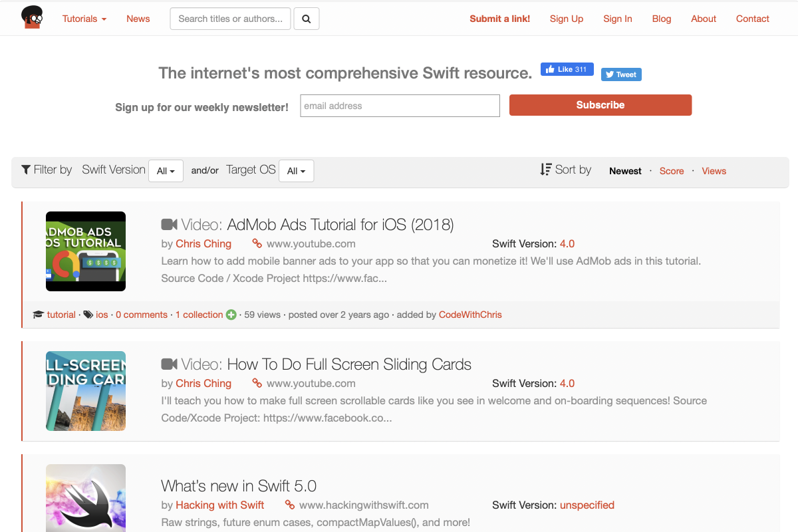Open the Sign Up page
This screenshot has height=532, width=798.
[x=567, y=19]
